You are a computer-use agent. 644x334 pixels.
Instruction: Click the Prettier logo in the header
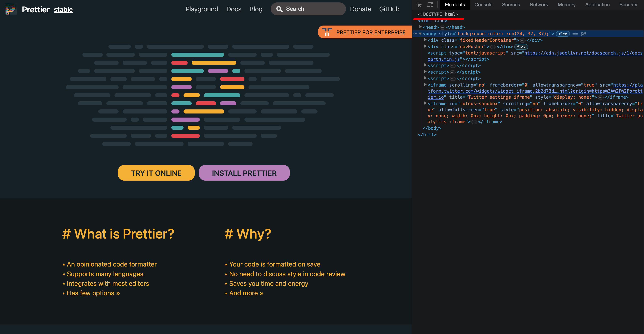coord(11,9)
